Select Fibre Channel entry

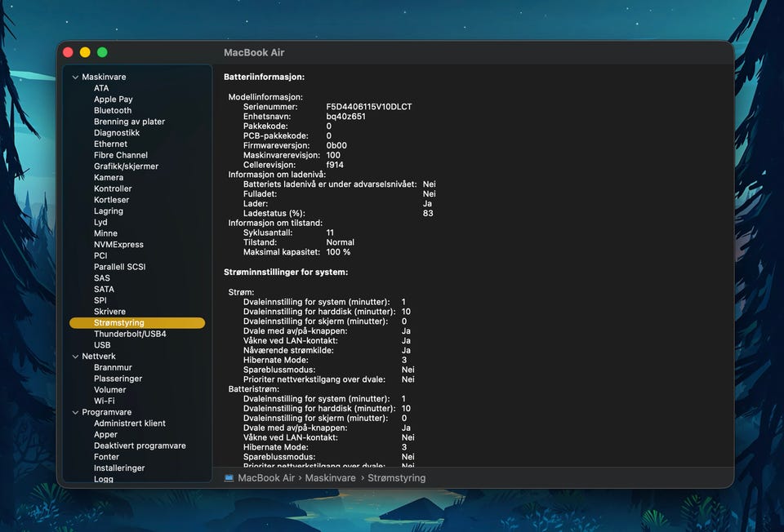pyautogui.click(x=121, y=155)
